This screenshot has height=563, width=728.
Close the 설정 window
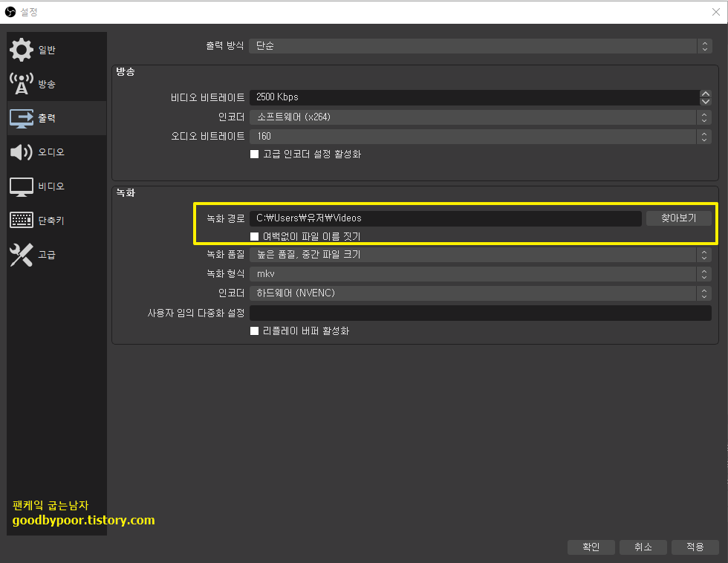click(x=716, y=12)
